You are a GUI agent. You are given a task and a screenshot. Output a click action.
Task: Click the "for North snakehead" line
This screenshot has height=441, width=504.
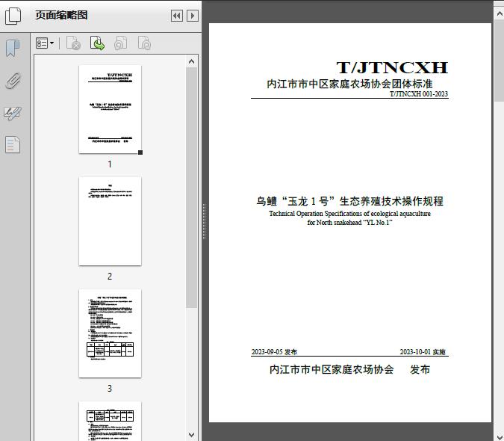pos(349,222)
